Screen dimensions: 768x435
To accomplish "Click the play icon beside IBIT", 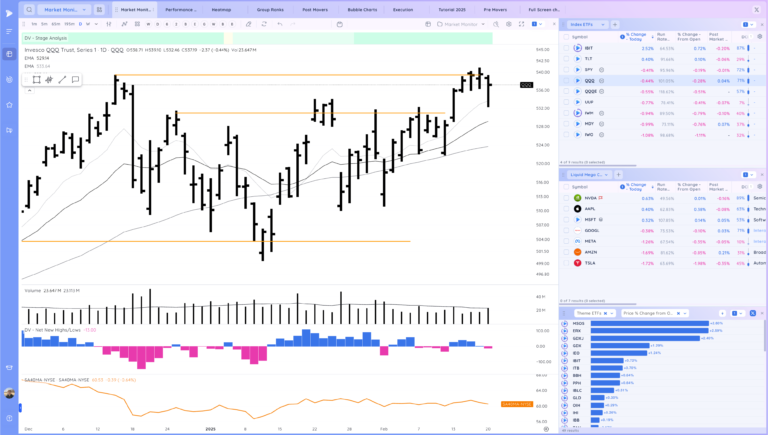I will pyautogui.click(x=577, y=48).
